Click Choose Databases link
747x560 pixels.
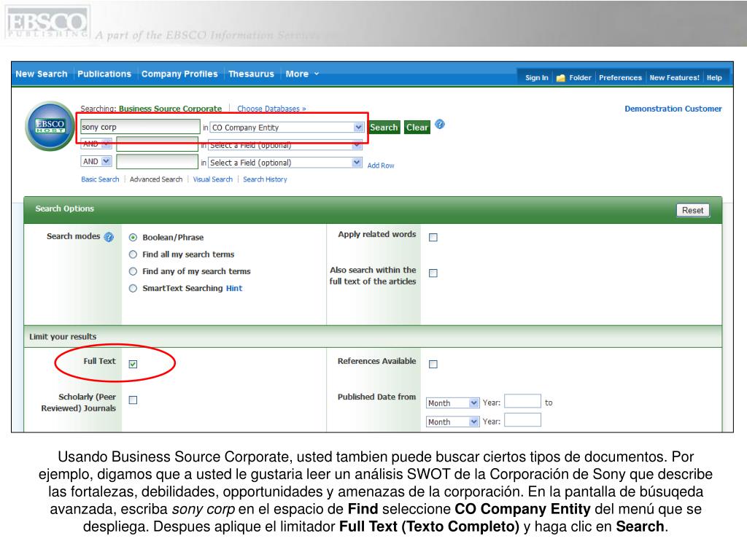point(271,109)
